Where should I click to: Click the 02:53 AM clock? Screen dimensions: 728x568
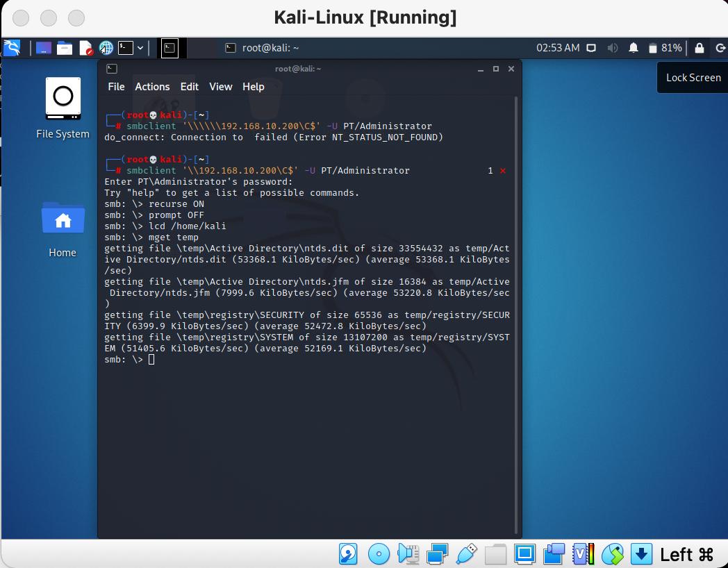558,48
